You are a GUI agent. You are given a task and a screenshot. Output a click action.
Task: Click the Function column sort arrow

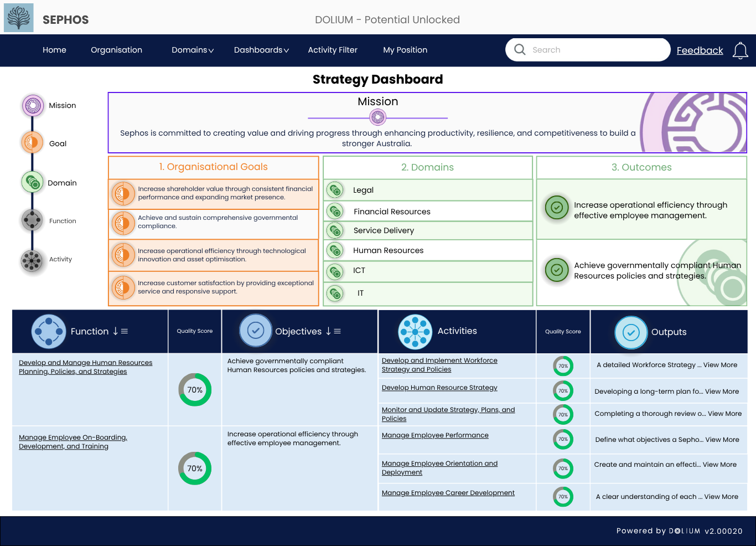(115, 331)
